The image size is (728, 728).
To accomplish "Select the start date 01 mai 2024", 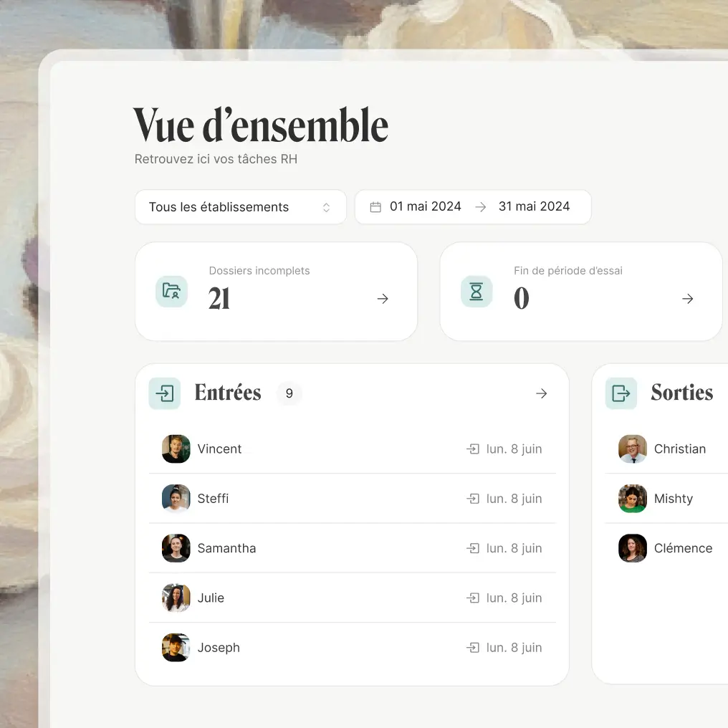I will [426, 206].
